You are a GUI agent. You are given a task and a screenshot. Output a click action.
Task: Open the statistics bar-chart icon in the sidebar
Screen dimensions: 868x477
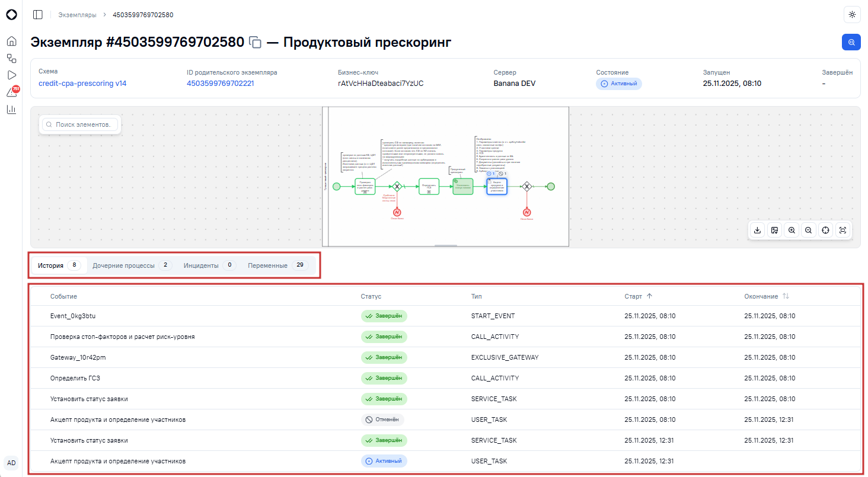11,109
